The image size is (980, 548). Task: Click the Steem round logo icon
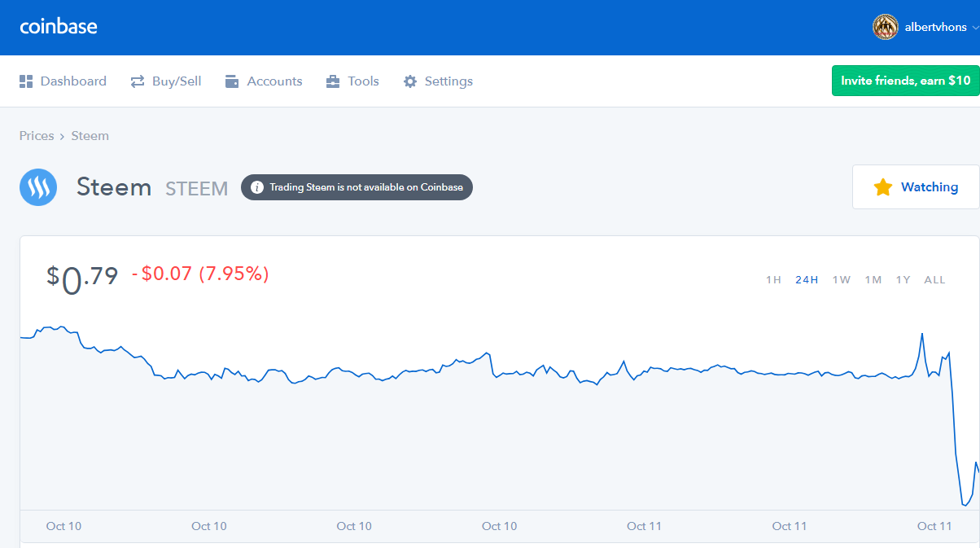[x=38, y=187]
